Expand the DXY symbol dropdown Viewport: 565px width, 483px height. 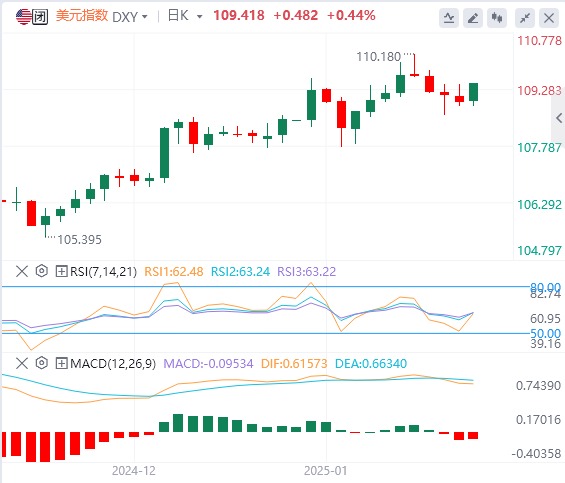click(x=144, y=17)
